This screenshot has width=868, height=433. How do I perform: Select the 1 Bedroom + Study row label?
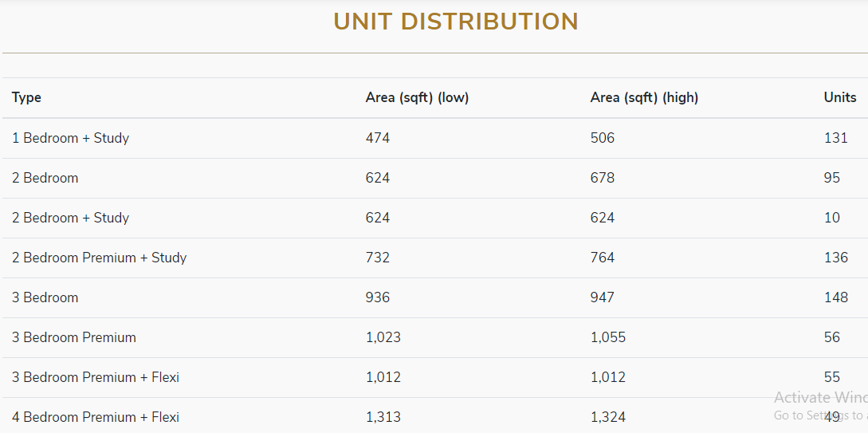[x=70, y=138]
